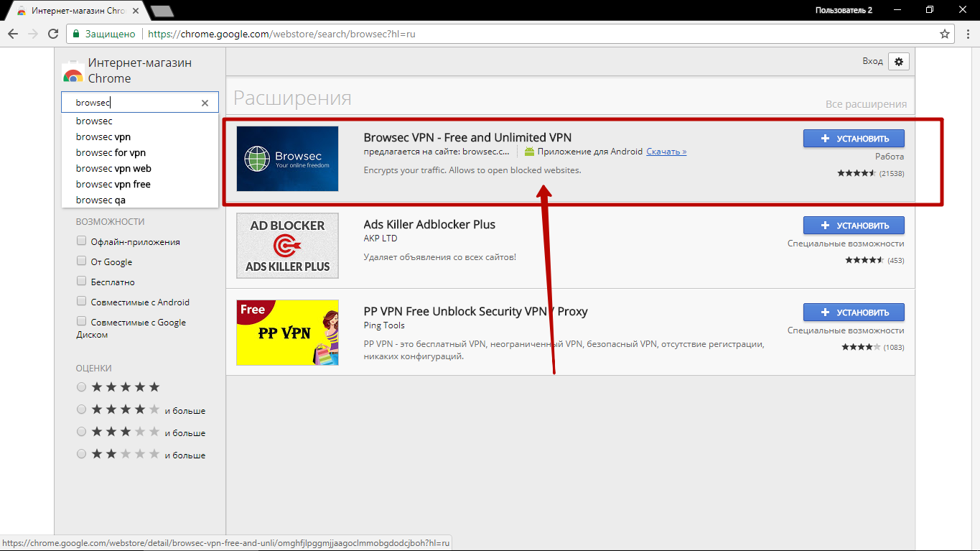
Task: Select the five-star rating filter
Action: point(81,387)
